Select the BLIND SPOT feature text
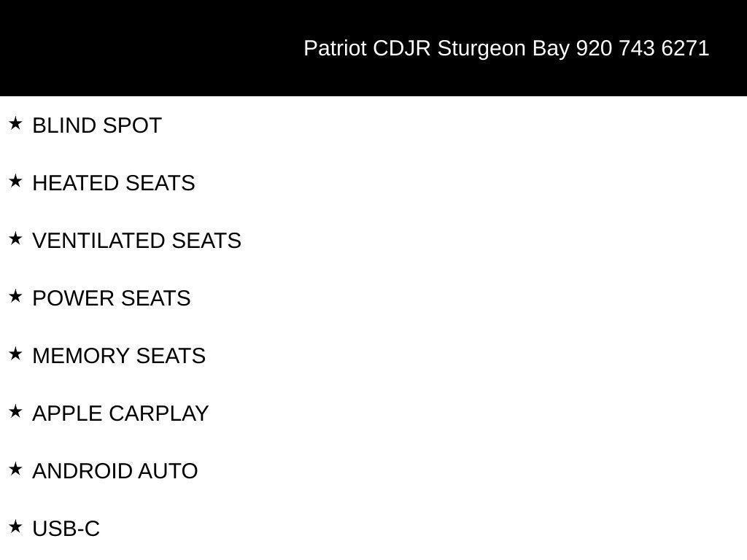Viewport: 747px width, 560px height. [97, 125]
